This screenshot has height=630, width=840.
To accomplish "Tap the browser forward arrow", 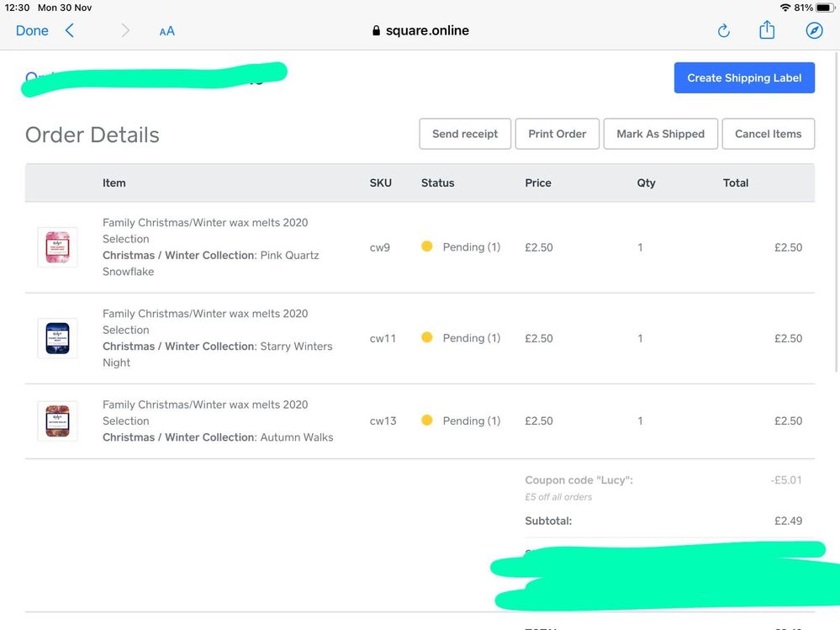I will [125, 31].
